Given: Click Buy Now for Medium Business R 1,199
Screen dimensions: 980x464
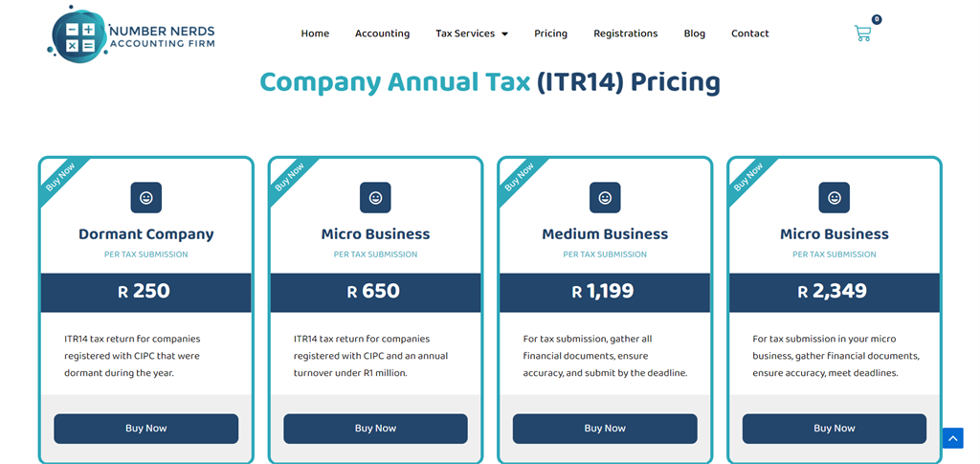Looking at the screenshot, I should point(605,429).
